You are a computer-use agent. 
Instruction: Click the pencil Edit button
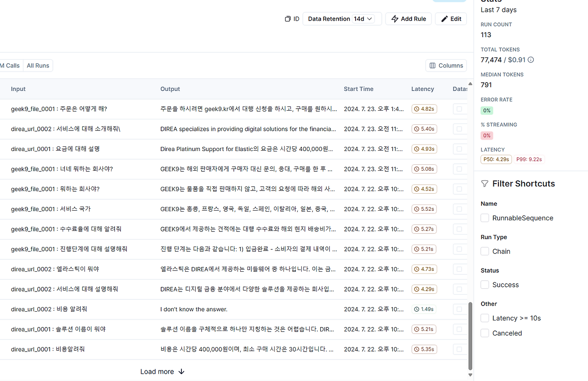pos(451,19)
